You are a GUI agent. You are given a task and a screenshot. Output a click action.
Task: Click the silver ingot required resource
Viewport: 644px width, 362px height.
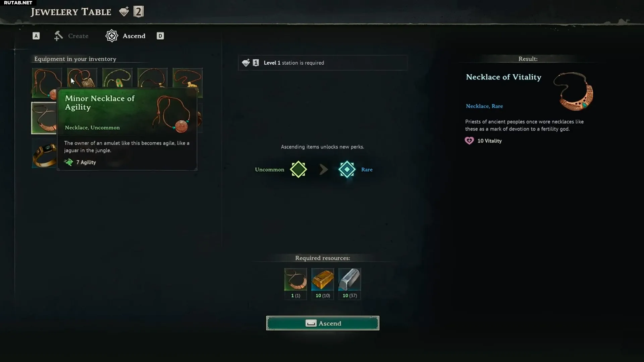click(x=350, y=280)
